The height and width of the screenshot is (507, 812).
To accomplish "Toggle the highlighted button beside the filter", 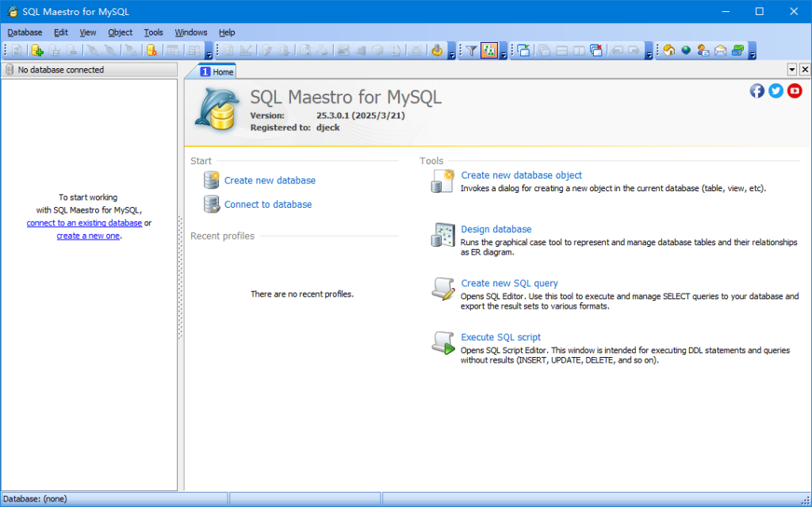I will point(489,51).
